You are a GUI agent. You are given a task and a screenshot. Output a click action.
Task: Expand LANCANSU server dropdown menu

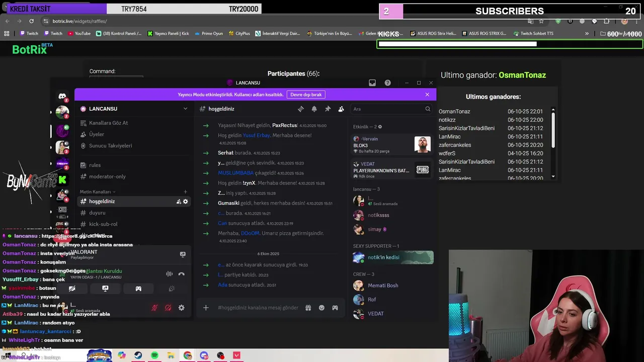pyautogui.click(x=185, y=109)
